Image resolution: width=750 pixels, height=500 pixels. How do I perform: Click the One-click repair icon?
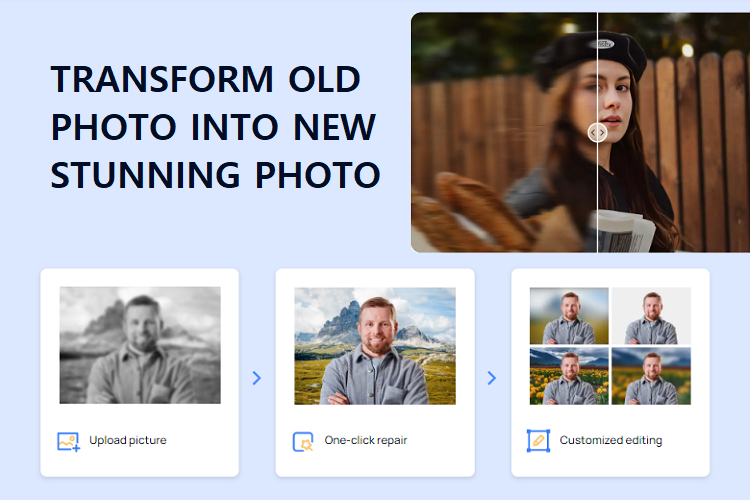coord(303,441)
